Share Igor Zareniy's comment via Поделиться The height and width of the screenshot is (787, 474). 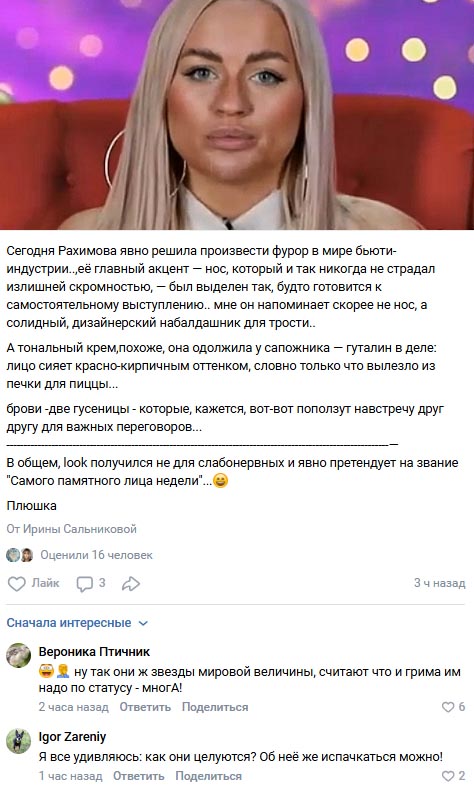click(x=208, y=776)
